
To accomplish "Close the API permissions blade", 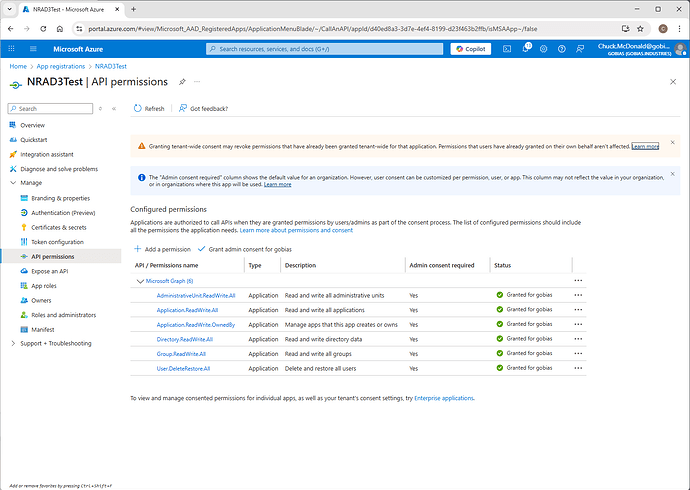I will (673, 82).
